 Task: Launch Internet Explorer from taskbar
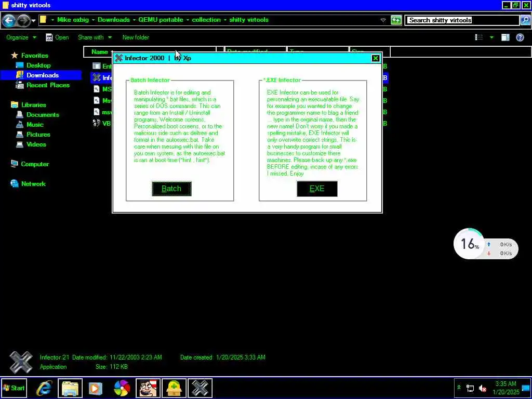44,388
